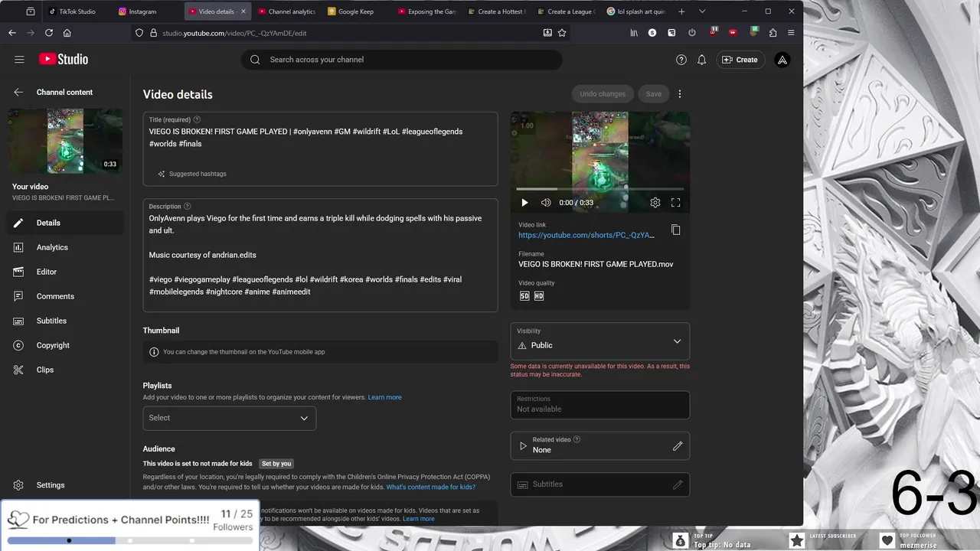
Task: Open the Firefox application menu
Action: 791,33
